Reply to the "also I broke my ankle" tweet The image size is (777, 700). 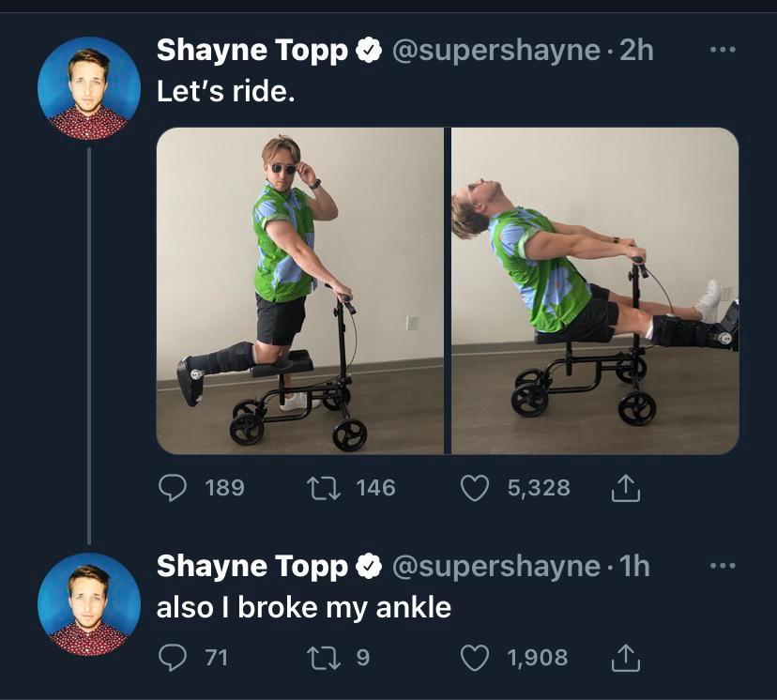coord(171,658)
